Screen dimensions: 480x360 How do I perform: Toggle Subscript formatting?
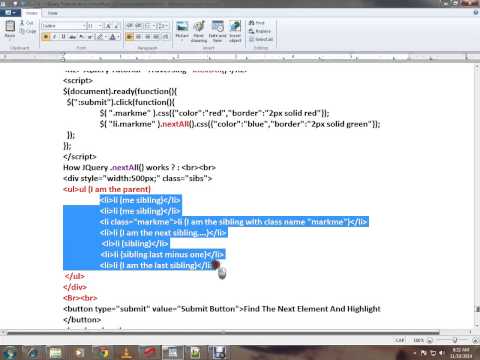pos(81,37)
